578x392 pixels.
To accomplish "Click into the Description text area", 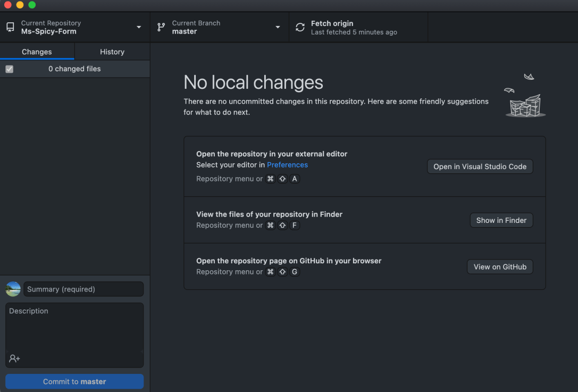I will pyautogui.click(x=74, y=330).
